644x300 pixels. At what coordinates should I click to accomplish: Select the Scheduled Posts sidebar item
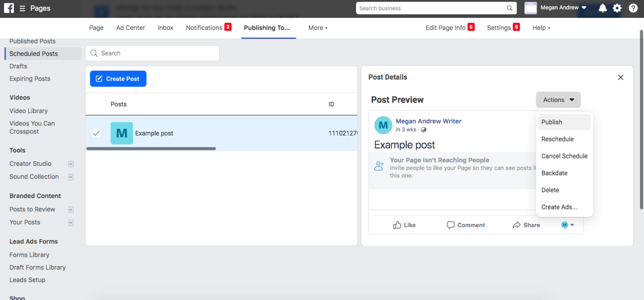(34, 53)
